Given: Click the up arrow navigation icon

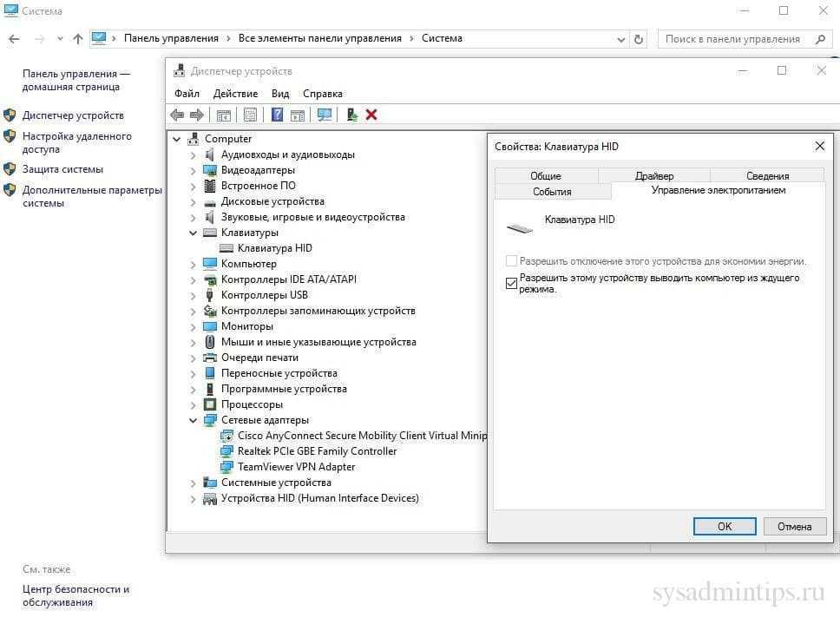Looking at the screenshot, I should point(78,39).
